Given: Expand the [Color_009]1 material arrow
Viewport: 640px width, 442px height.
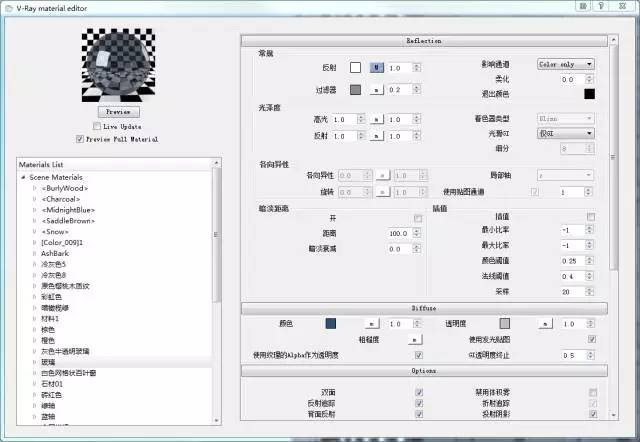Looking at the screenshot, I should tap(35, 242).
